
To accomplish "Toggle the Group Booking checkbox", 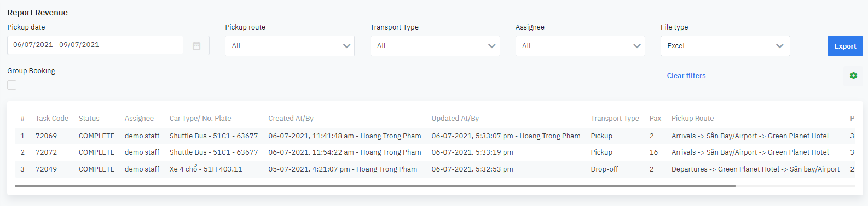I will click(x=12, y=85).
